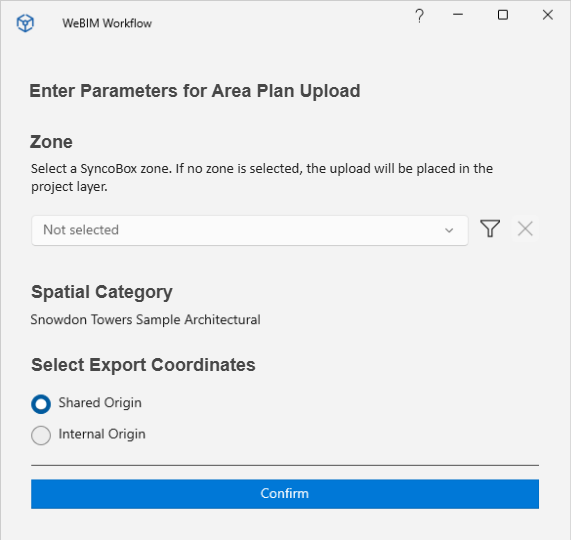The height and width of the screenshot is (540, 571).
Task: Close the WeBIM Workflow dialog
Action: (x=548, y=15)
